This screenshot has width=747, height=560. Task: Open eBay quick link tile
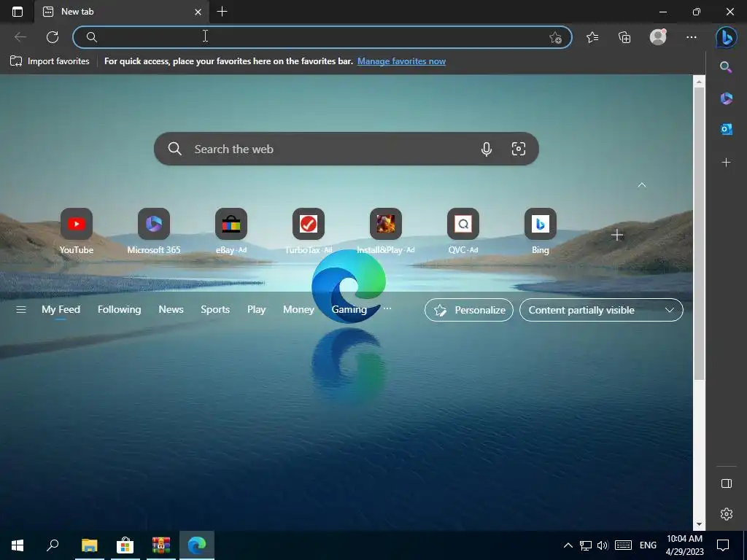pos(231,231)
